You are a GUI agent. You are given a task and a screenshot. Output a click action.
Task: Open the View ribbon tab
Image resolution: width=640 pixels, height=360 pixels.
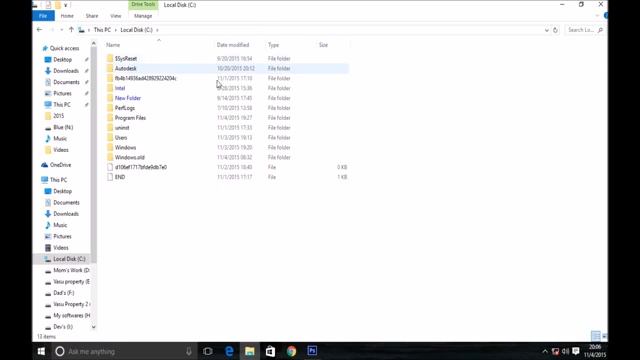116,16
